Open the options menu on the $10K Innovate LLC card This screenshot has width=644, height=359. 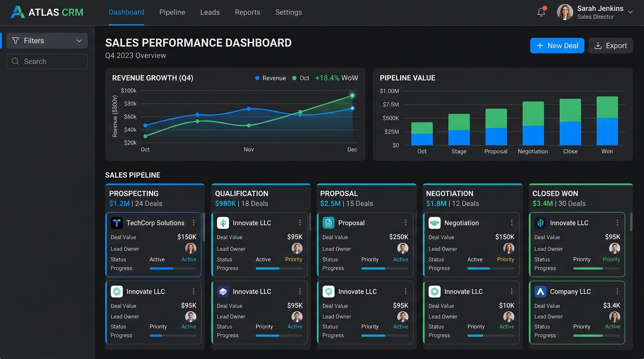[512, 292]
